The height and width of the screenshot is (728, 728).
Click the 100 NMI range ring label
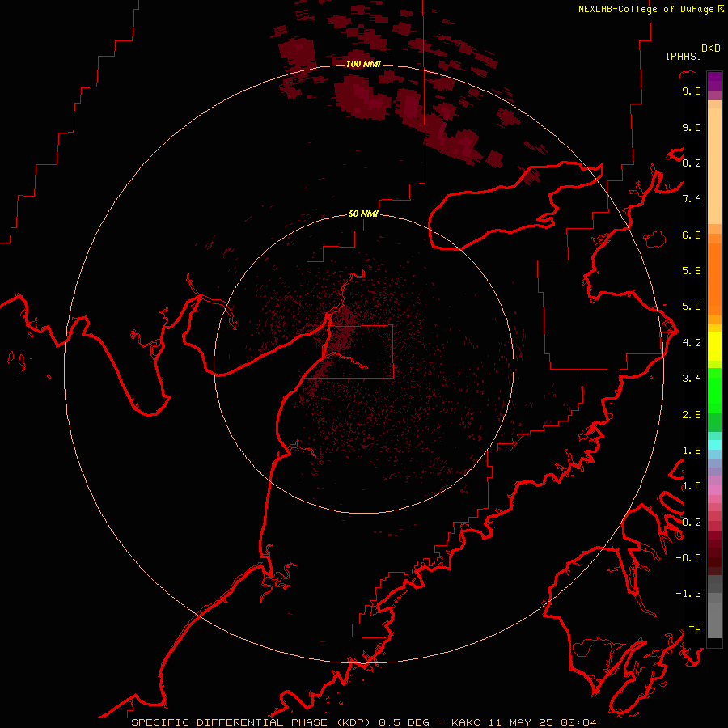pos(363,64)
